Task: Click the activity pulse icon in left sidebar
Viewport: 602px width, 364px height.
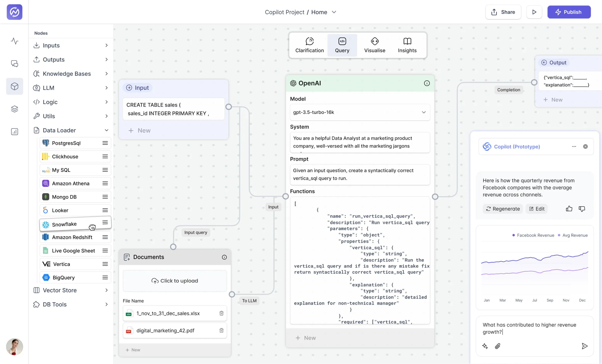Action: [x=15, y=41]
